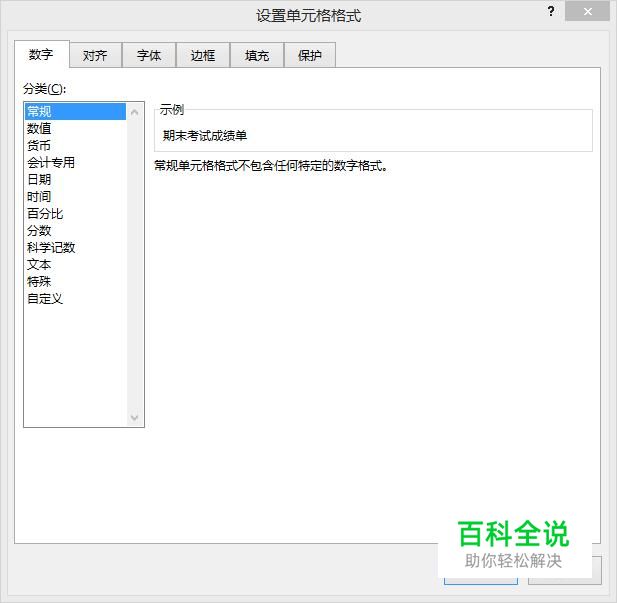This screenshot has width=617, height=603.
Task: Select 常规 in the category list
Action: [x=75, y=111]
